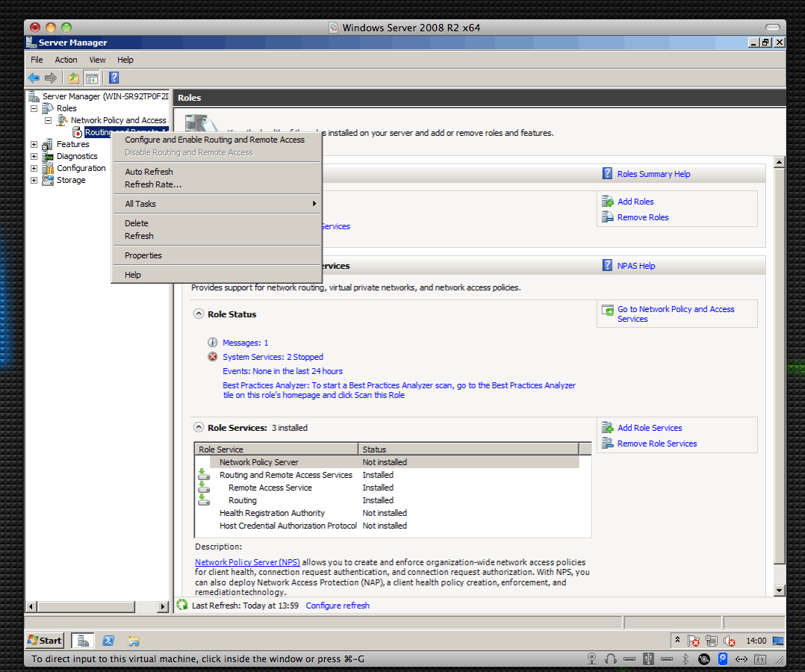Expand the Diagnostics tree node
Image resolution: width=805 pixels, height=672 pixels.
tap(34, 156)
